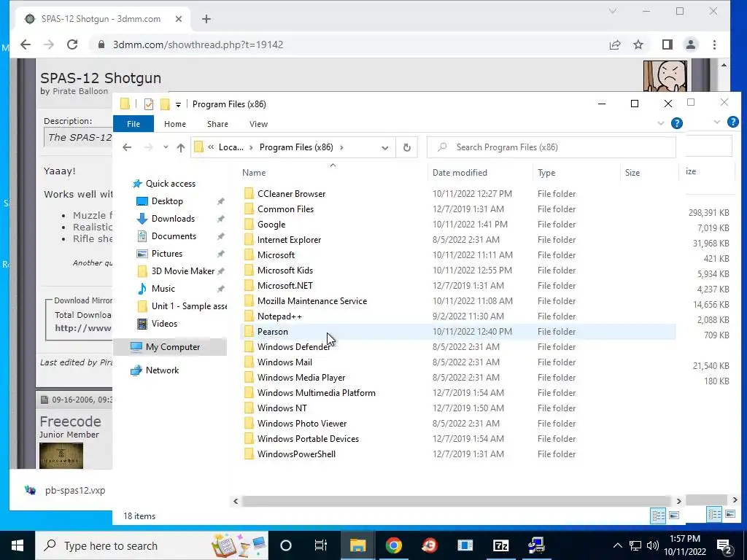Switch to Google Chrome on the taskbar
The image size is (747, 560).
click(x=393, y=545)
